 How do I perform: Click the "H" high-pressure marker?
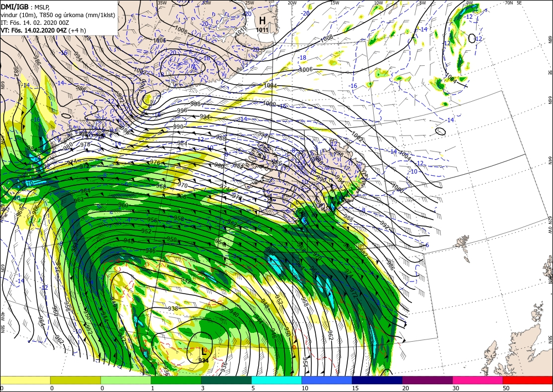[262, 20]
